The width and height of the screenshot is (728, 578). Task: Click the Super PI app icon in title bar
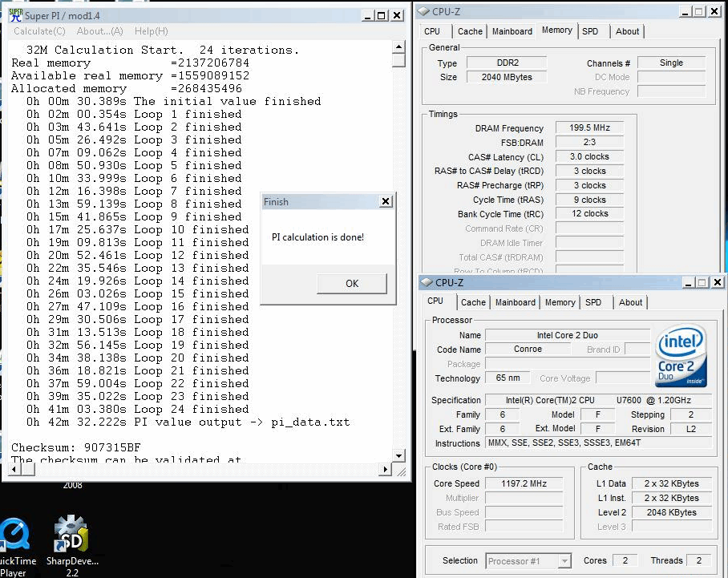(15, 15)
